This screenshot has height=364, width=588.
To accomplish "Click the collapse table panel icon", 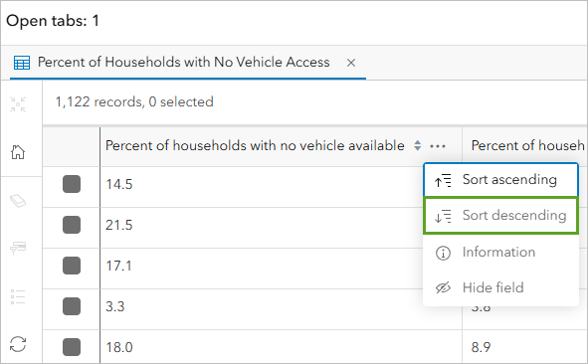I will coord(18,104).
